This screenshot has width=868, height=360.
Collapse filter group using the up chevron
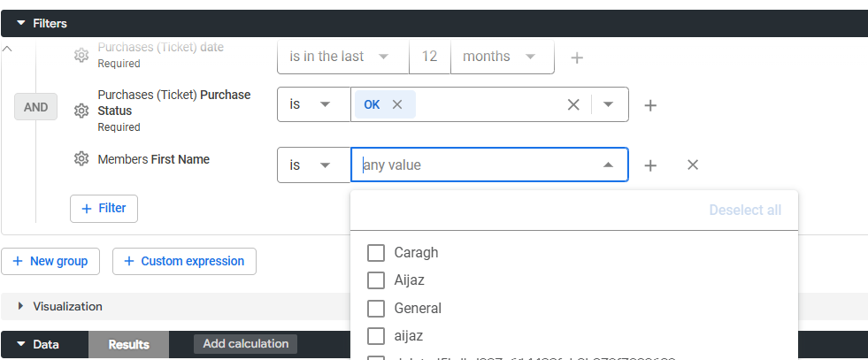coord(7,49)
